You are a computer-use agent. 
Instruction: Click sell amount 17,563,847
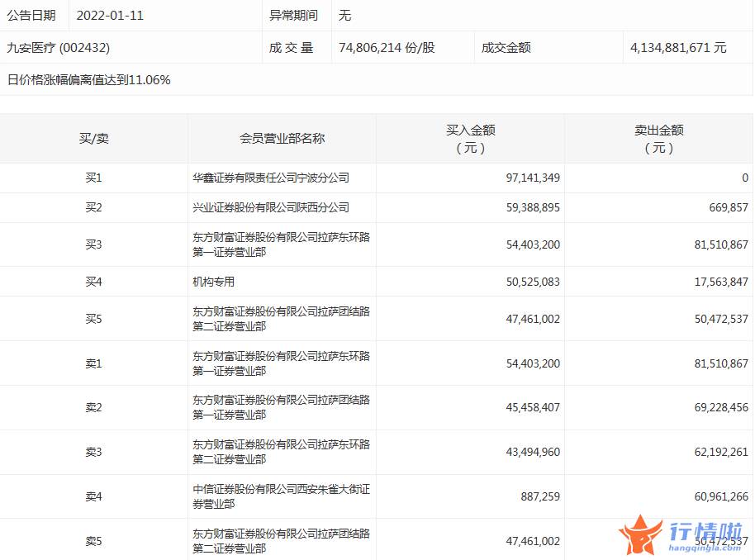pyautogui.click(x=721, y=282)
